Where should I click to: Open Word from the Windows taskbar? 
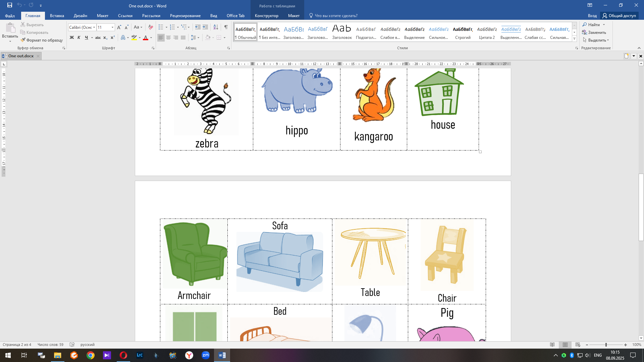(x=222, y=355)
